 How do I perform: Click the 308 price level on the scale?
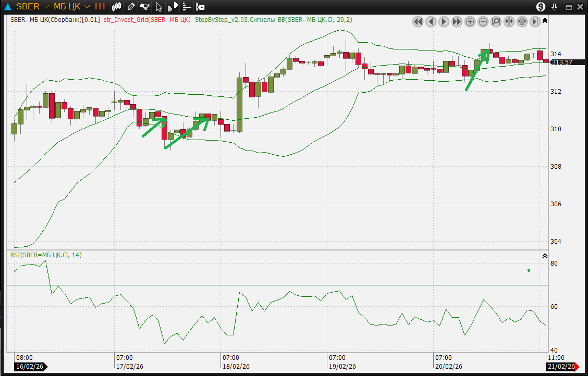[556, 166]
